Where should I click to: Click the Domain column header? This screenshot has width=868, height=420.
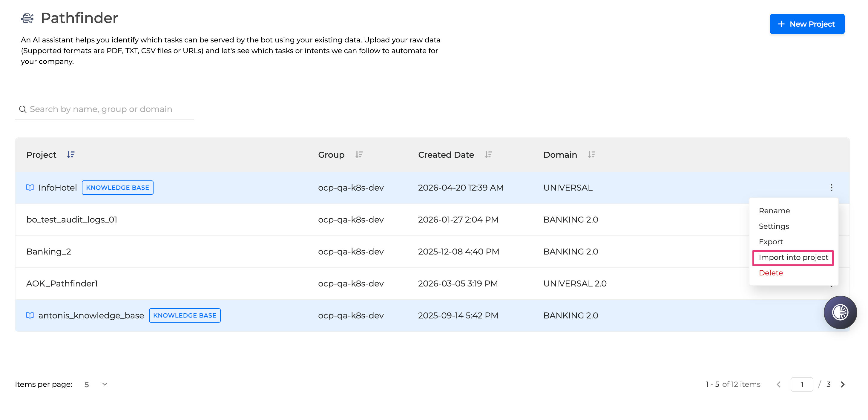tap(560, 155)
